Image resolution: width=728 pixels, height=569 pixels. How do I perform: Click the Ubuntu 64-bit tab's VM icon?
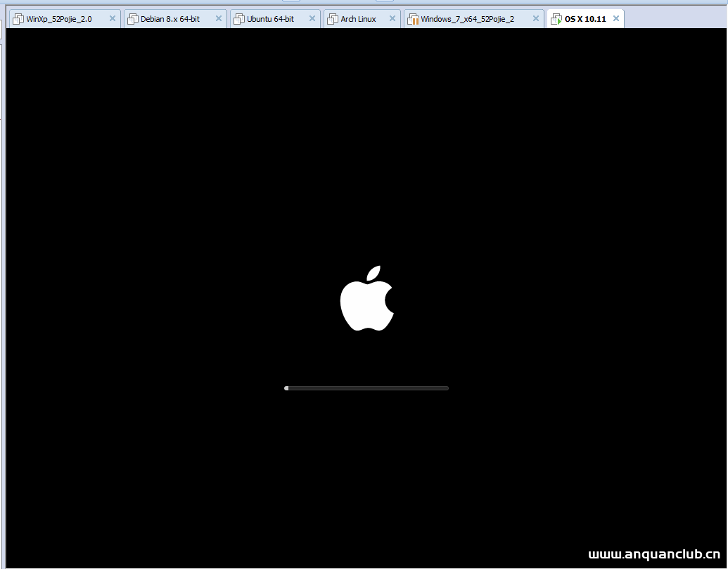tap(239, 18)
